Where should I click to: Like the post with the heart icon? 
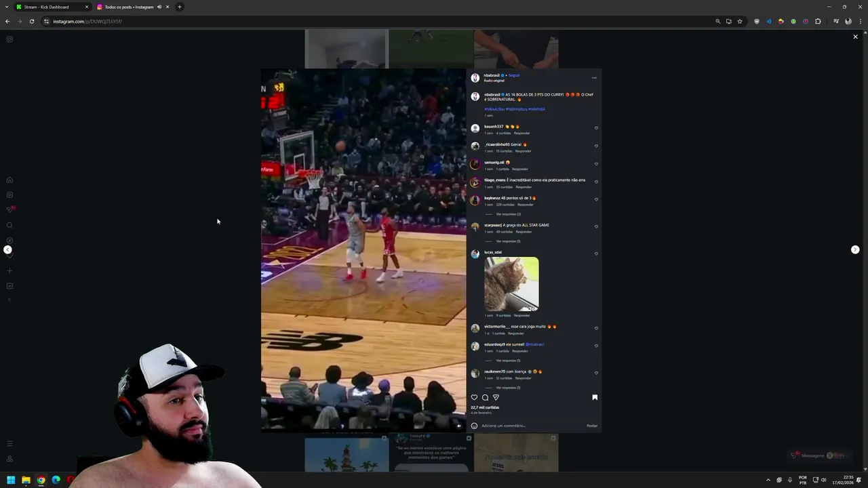click(x=474, y=397)
